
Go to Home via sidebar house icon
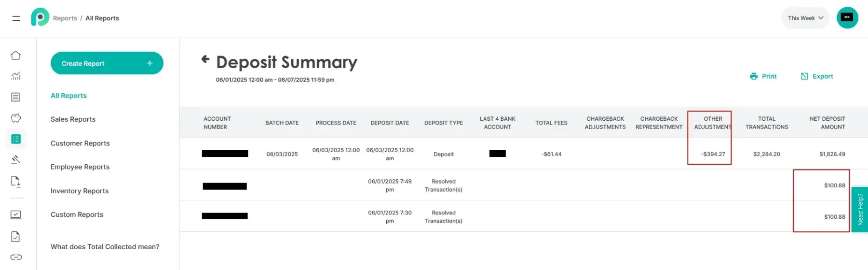15,56
